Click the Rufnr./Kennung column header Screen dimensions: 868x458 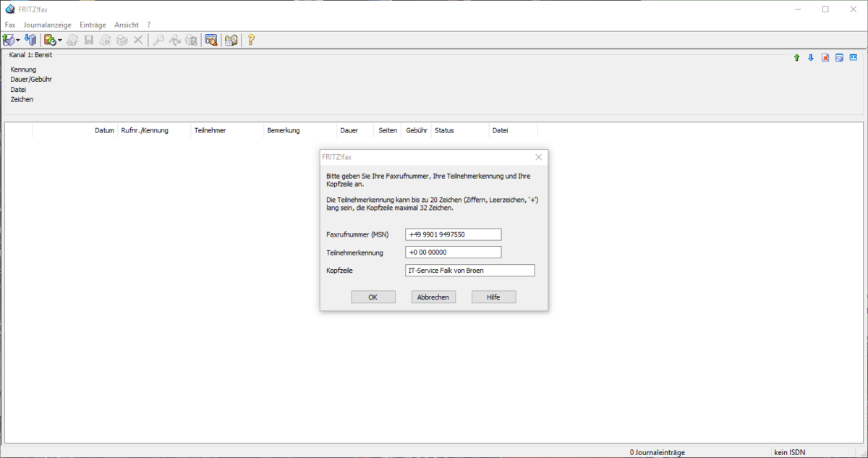154,130
